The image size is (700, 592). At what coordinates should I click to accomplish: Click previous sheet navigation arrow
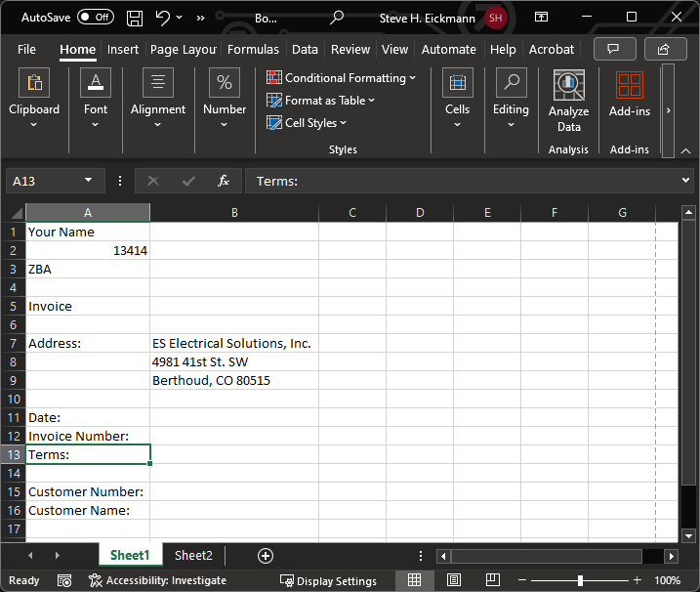(30, 555)
